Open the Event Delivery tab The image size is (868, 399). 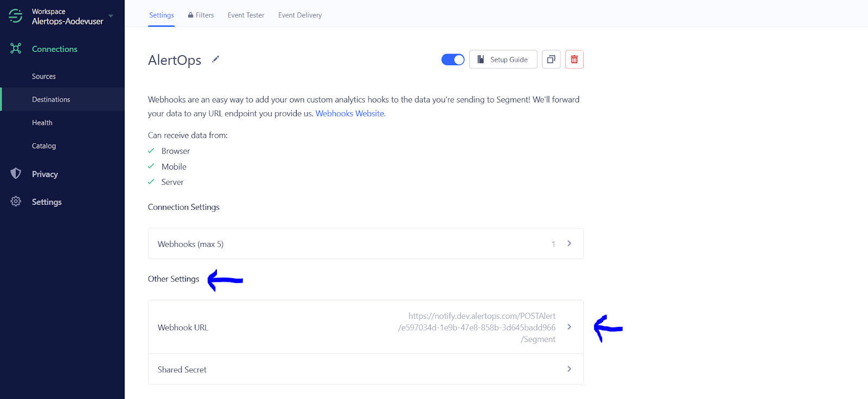[x=299, y=15]
